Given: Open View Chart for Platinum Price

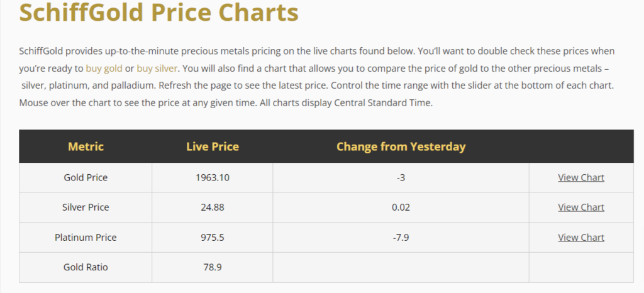Looking at the screenshot, I should click(580, 237).
